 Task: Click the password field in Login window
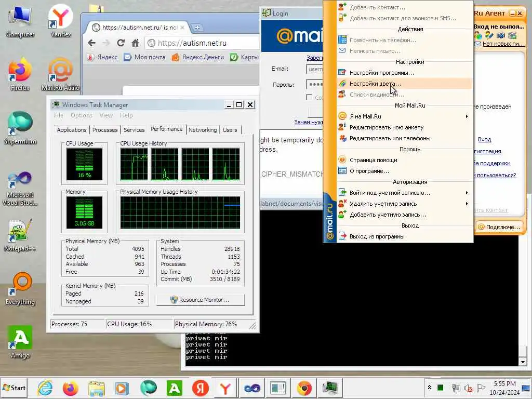315,85
